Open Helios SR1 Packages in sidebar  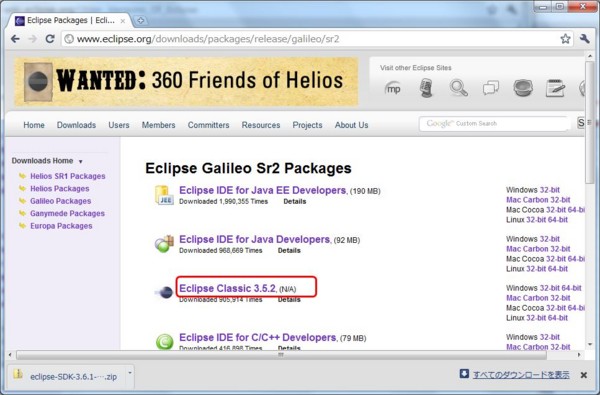click(68, 176)
